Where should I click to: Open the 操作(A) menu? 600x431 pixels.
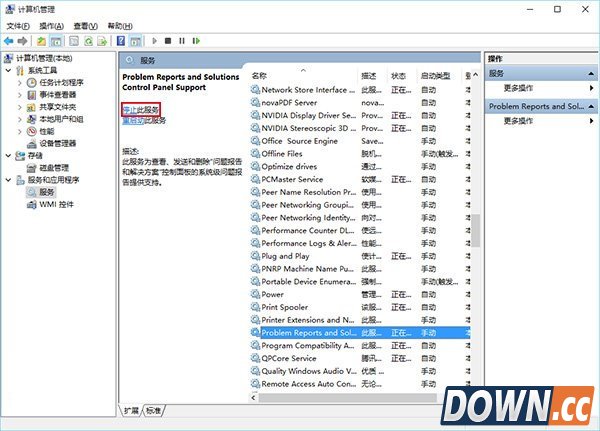tap(52, 25)
